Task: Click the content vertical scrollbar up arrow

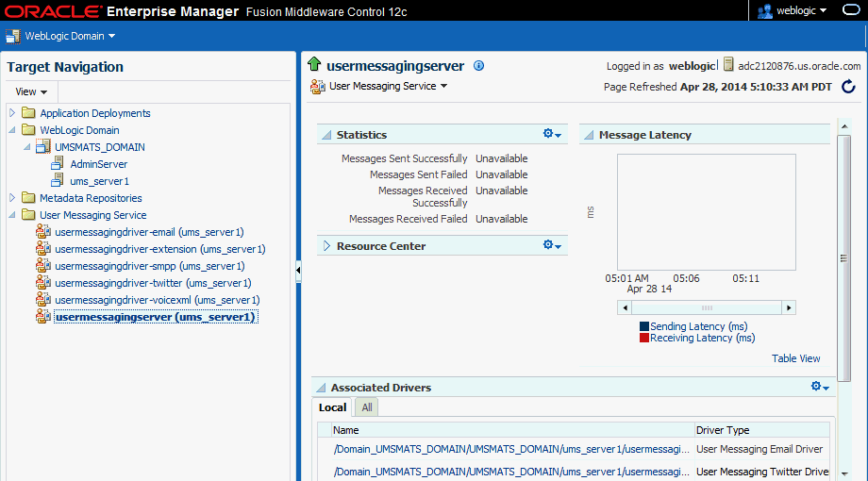Action: click(x=844, y=126)
